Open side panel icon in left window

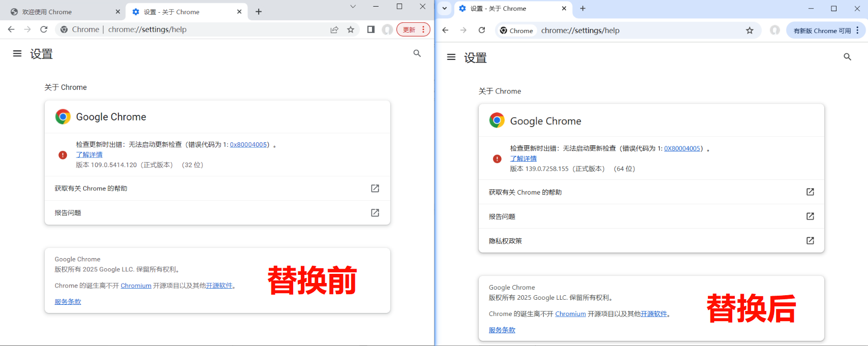point(371,29)
